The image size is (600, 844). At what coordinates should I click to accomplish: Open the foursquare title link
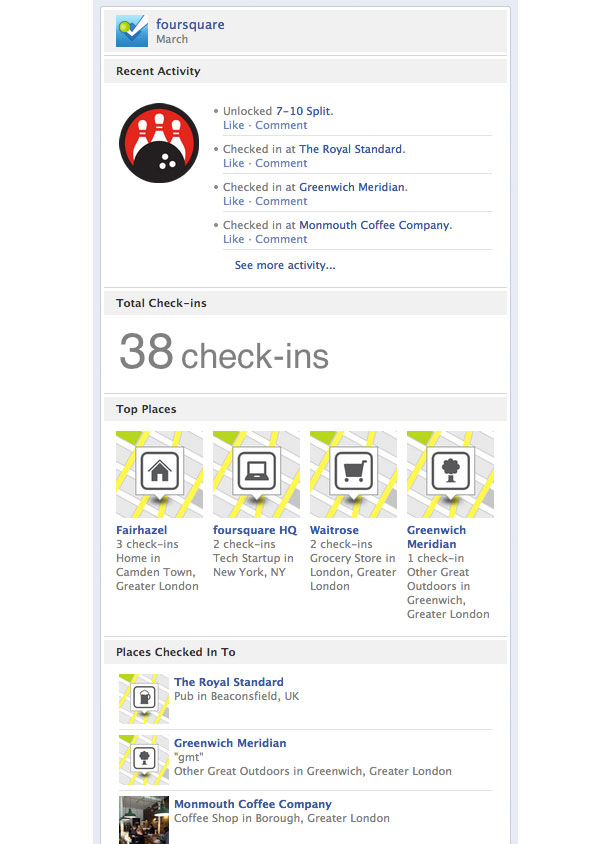[190, 25]
